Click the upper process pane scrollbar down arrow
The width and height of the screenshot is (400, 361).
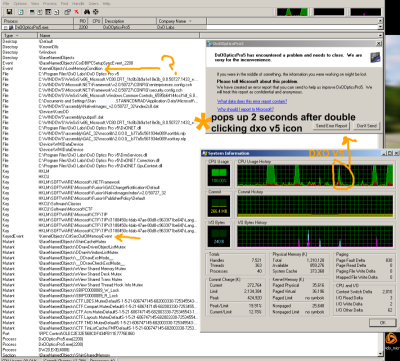pos(380,27)
